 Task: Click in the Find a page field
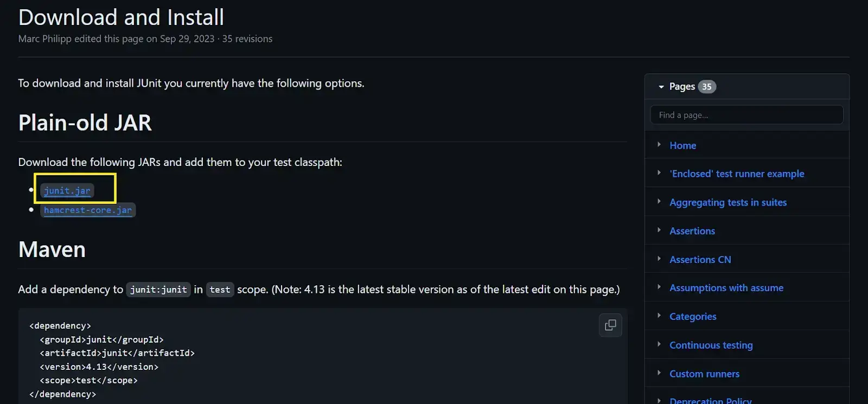pyautogui.click(x=746, y=115)
